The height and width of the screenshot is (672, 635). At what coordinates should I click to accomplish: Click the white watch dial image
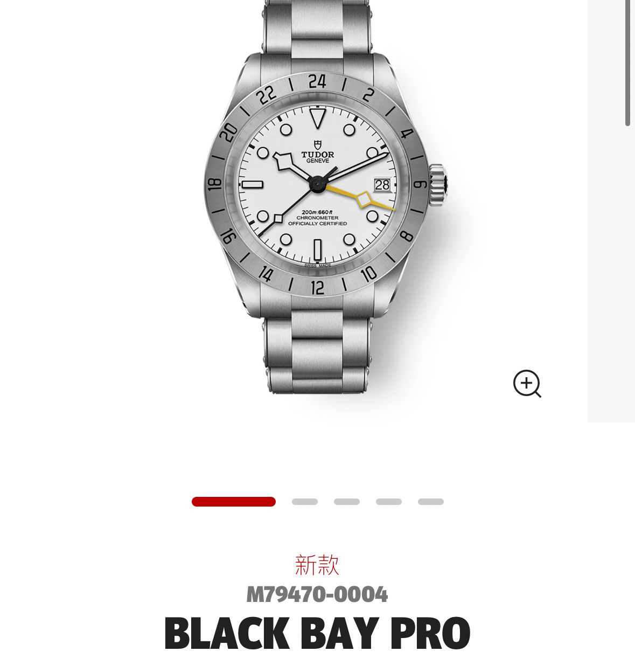317,185
